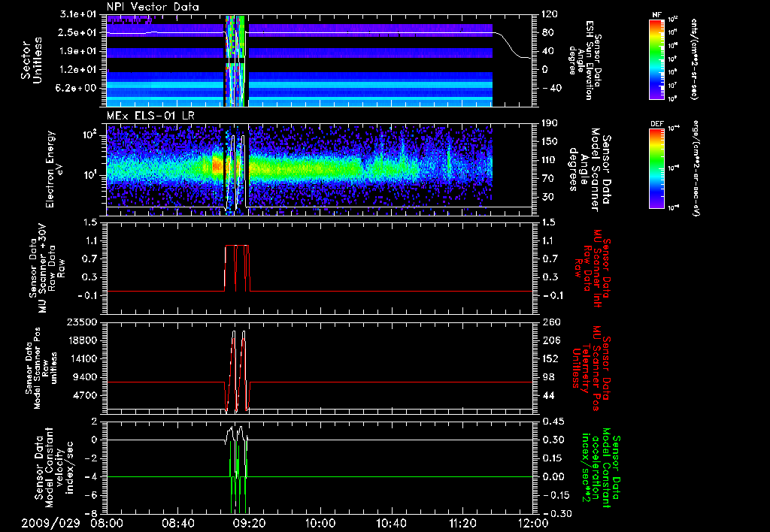Click the red MU Scanner Pos Telemetry label
This screenshot has height=532, width=770.
(x=591, y=368)
